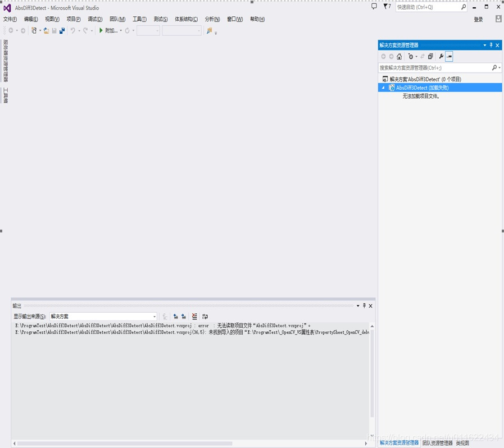
Task: Click the toolbar refresh/restart circular arrow icon
Action: tap(128, 30)
